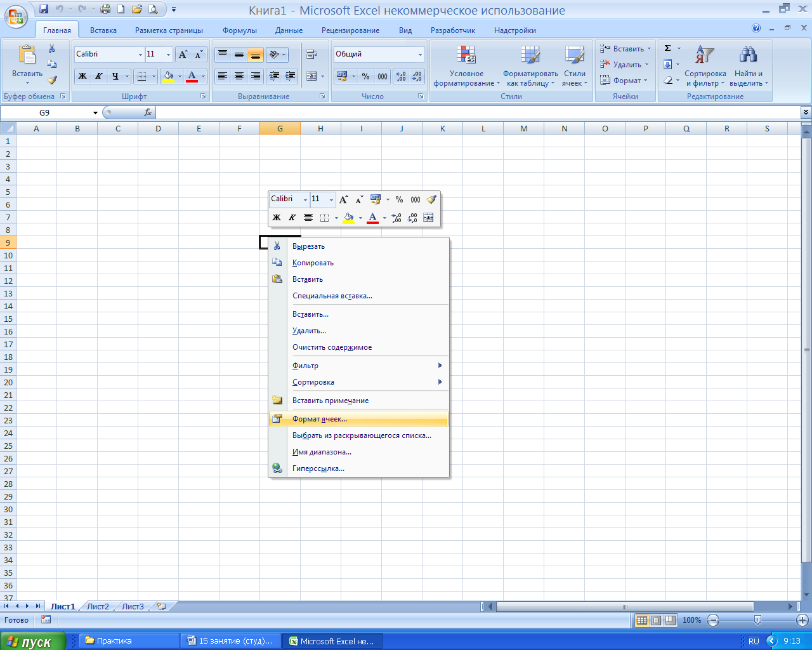The width and height of the screenshot is (812, 650).
Task: Decrease font size in ribbon
Action: click(199, 55)
